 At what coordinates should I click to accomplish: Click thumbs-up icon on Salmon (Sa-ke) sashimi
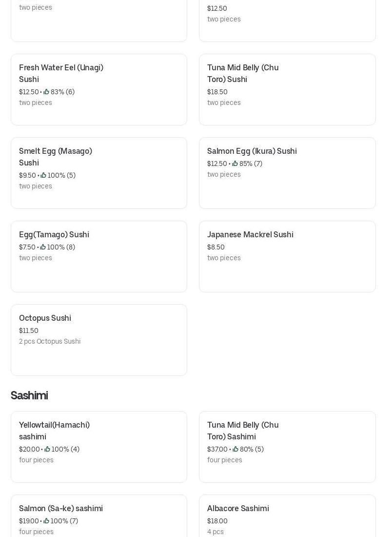[x=46, y=521]
